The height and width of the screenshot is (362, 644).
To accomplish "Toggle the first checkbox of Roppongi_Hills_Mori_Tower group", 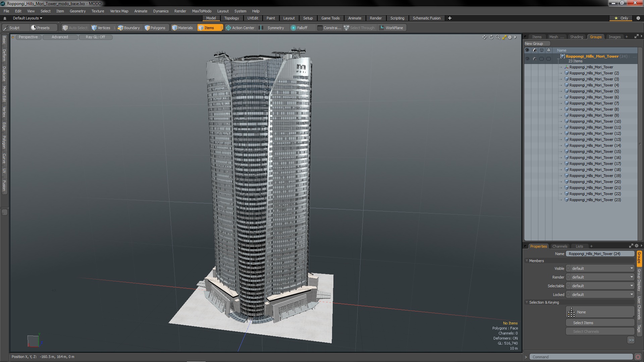I will (541, 59).
